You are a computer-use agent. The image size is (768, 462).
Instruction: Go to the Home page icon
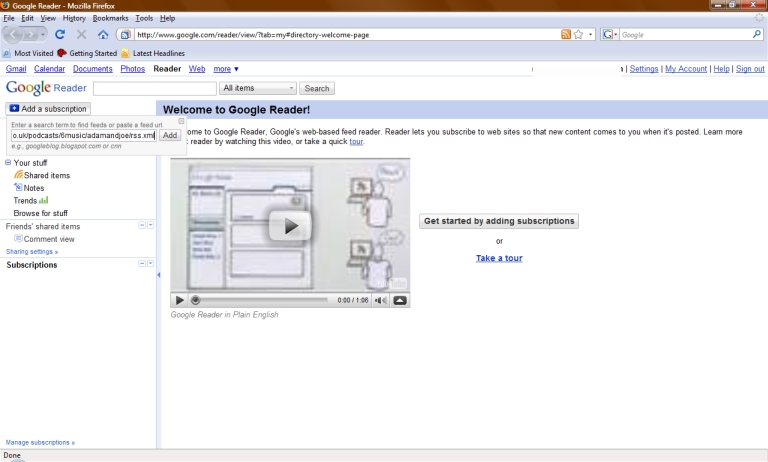103,34
